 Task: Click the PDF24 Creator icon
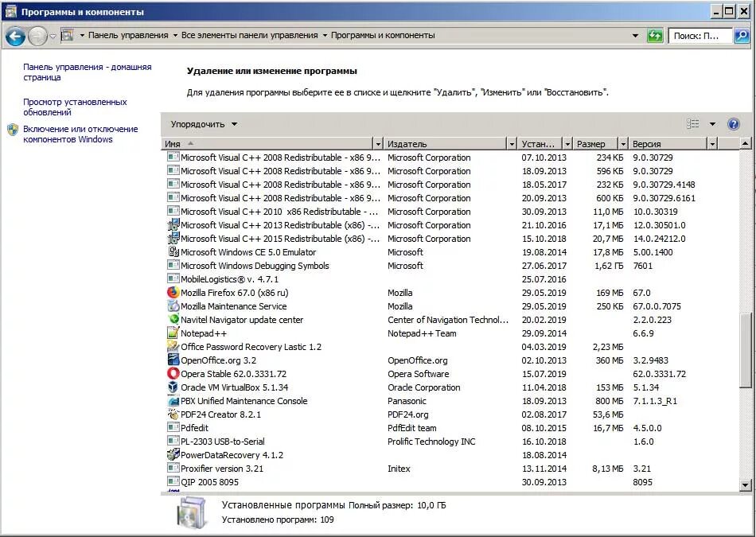tap(173, 414)
